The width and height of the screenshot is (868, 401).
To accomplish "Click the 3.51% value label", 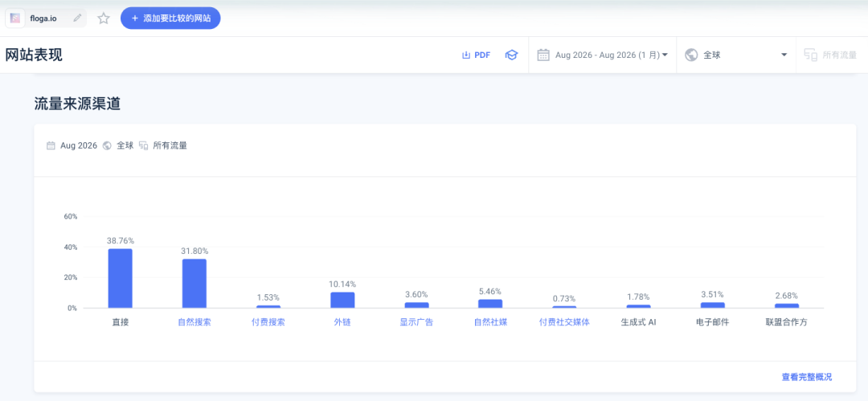I will 713,294.
